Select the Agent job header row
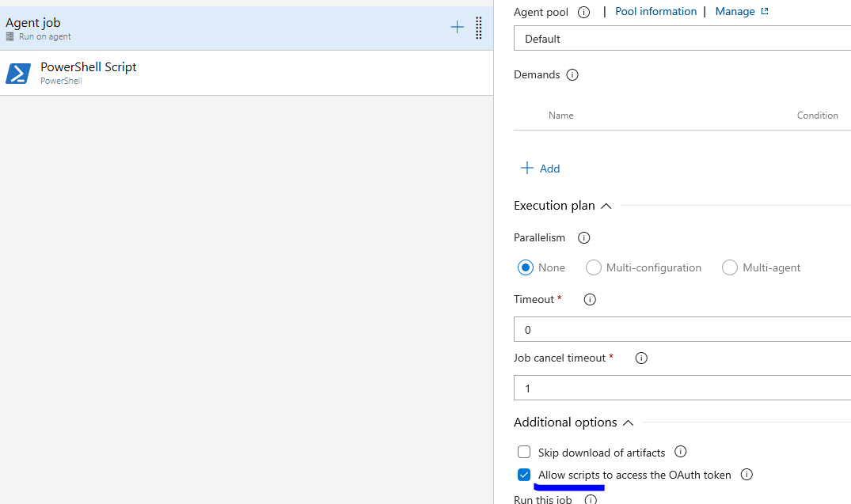851x504 pixels. point(246,28)
